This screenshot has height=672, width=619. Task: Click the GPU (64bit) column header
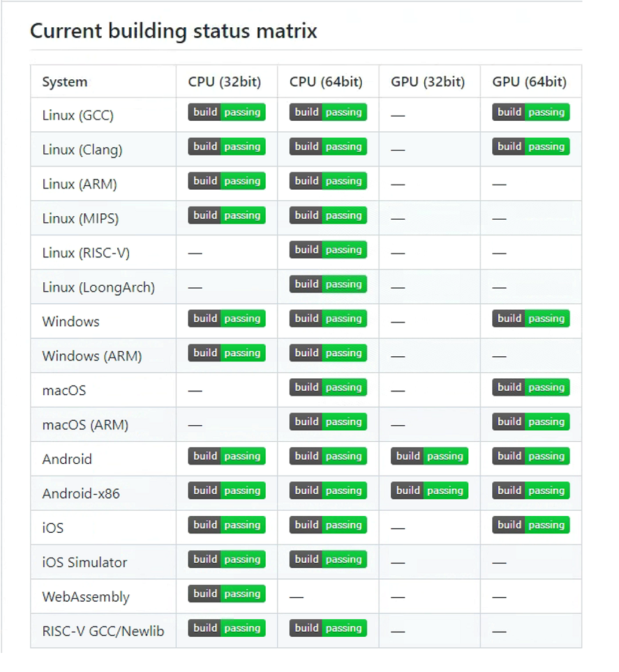point(529,82)
